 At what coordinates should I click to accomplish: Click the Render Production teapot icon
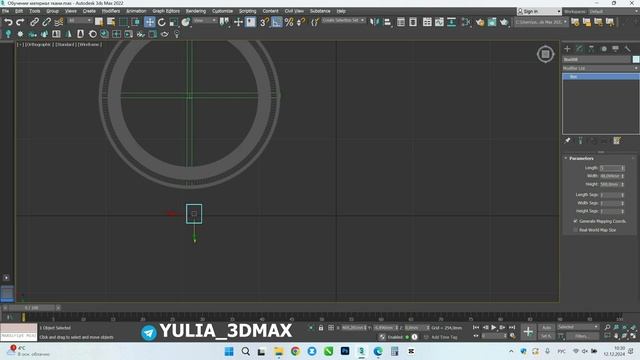click(x=504, y=22)
